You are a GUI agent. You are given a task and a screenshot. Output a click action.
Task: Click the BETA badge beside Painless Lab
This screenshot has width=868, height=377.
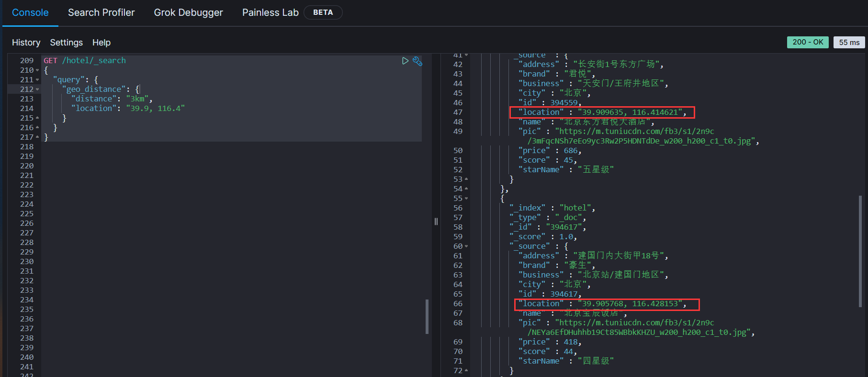point(323,12)
